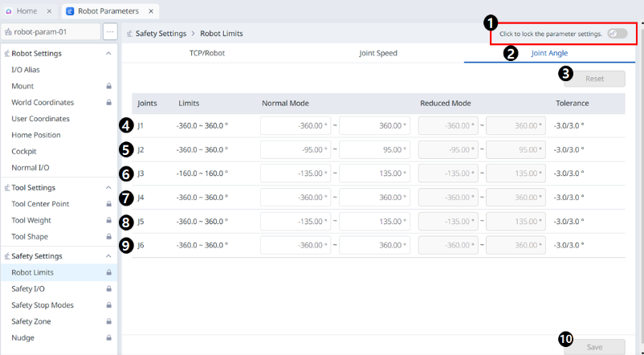Click the lock icon next to Mount
The width and height of the screenshot is (644, 355).
tap(108, 86)
